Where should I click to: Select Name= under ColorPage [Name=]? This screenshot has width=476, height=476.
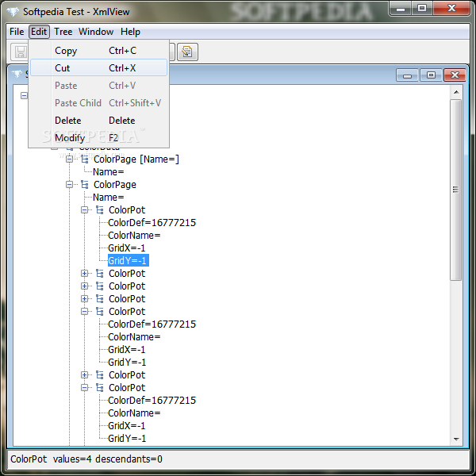coord(109,172)
